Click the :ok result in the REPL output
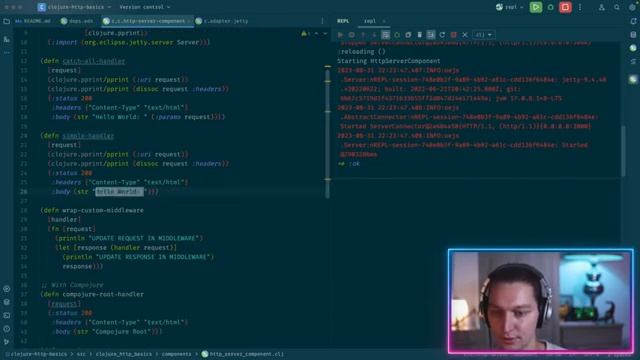This screenshot has height=360, width=640. click(353, 164)
